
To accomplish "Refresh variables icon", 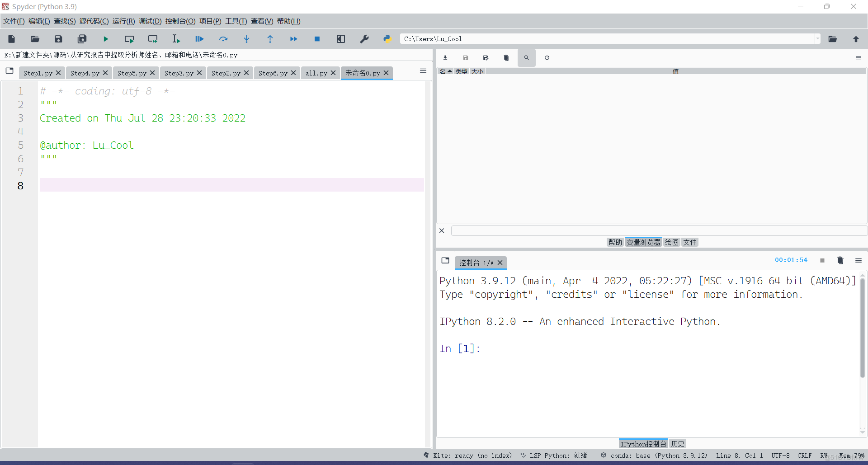I will (x=547, y=58).
